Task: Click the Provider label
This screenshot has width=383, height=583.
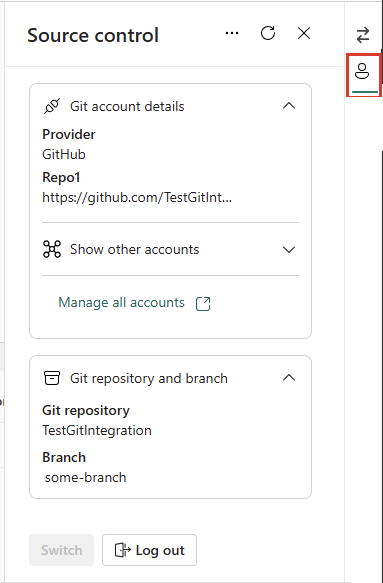Action: (x=69, y=134)
